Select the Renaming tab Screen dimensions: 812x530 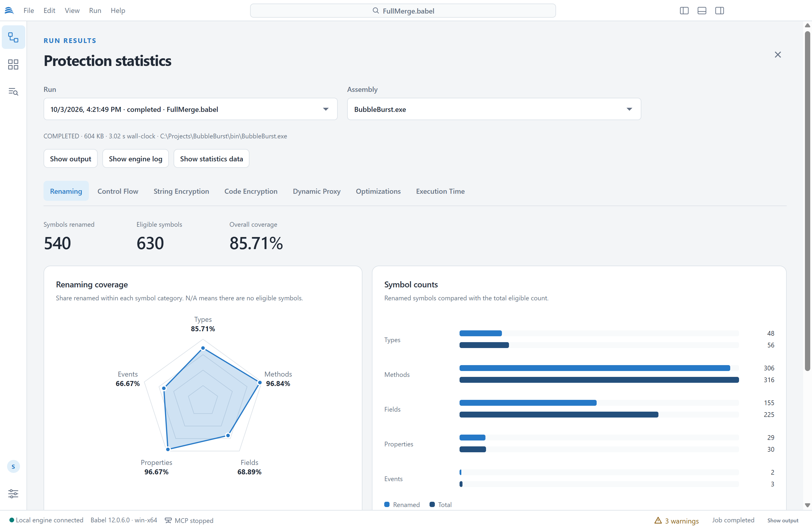click(x=66, y=191)
